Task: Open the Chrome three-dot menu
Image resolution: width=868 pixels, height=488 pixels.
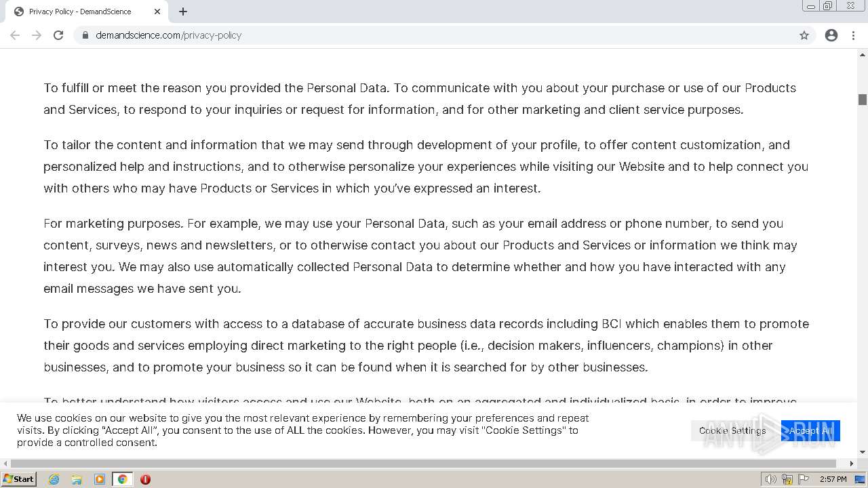Action: [853, 35]
